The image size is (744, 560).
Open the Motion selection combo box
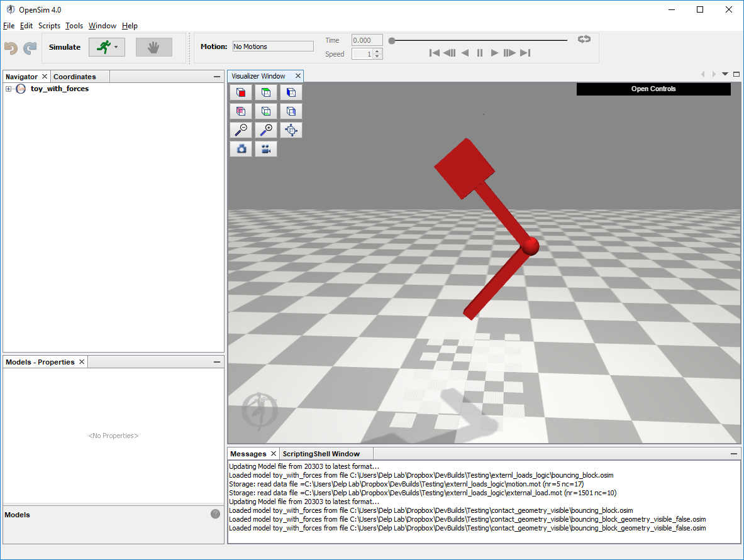tap(273, 46)
